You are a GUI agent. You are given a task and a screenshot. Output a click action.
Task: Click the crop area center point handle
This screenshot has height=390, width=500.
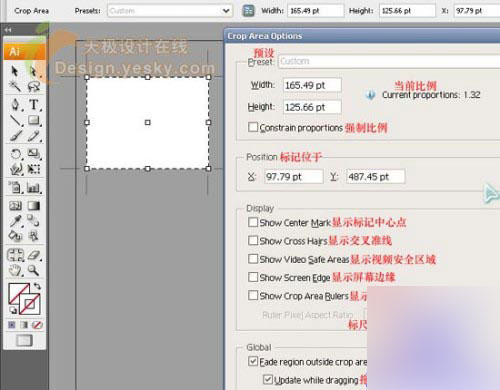[148, 123]
